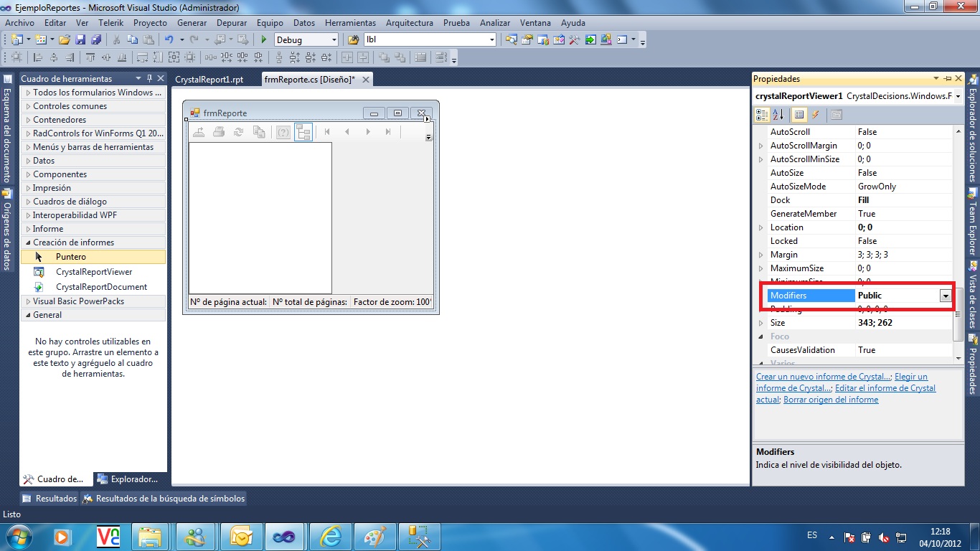Click the Align to Grid layout icon

17,57
